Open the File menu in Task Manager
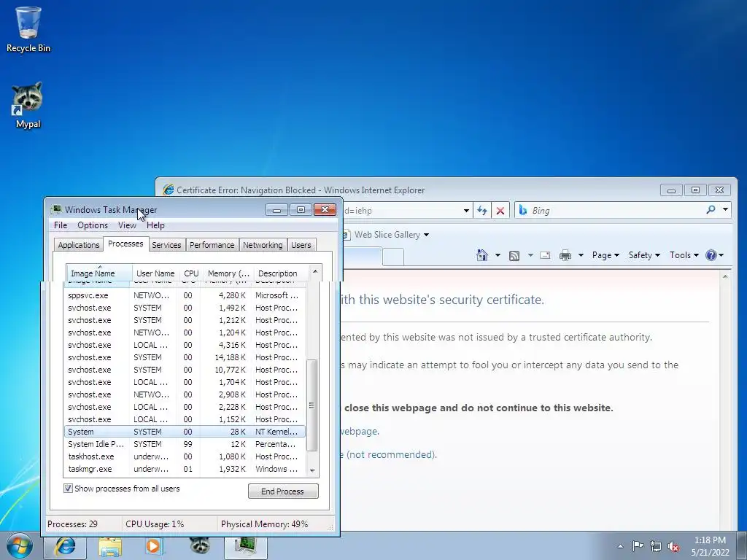This screenshot has height=560, width=747. pyautogui.click(x=61, y=225)
